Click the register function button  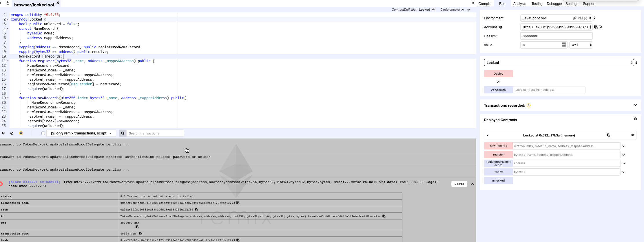tap(498, 154)
